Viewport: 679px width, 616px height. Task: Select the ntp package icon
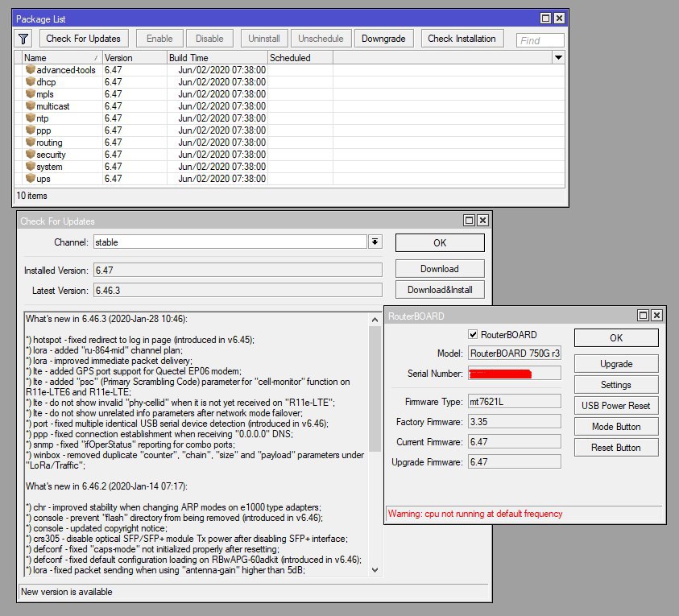[31, 118]
